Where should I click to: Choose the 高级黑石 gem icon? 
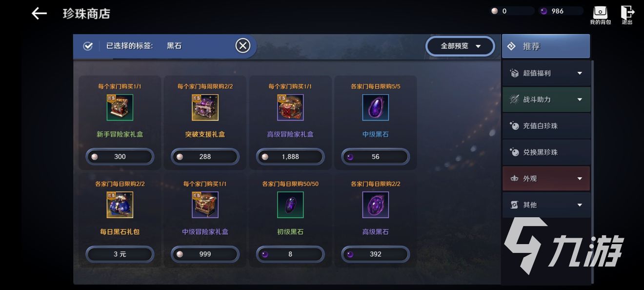coord(376,205)
